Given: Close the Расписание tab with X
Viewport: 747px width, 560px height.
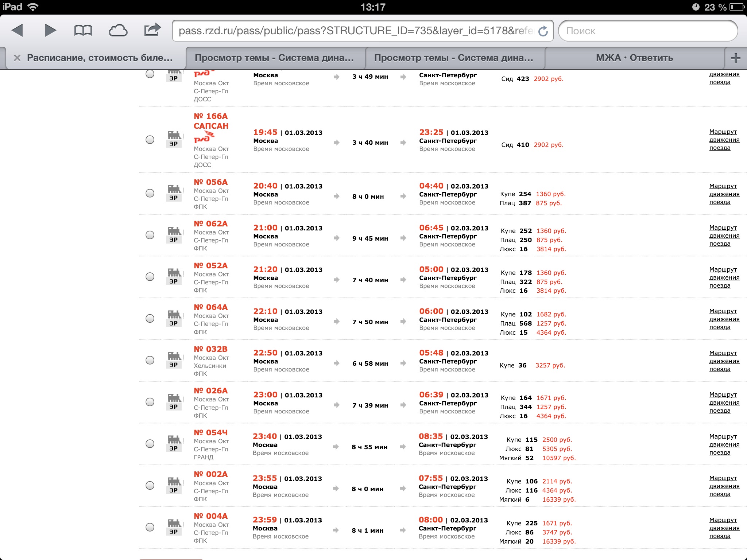Looking at the screenshot, I should tap(17, 58).
